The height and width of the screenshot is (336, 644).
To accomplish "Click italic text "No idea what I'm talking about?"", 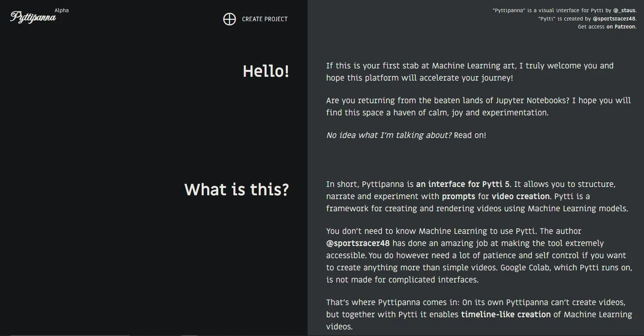I will (389, 135).
